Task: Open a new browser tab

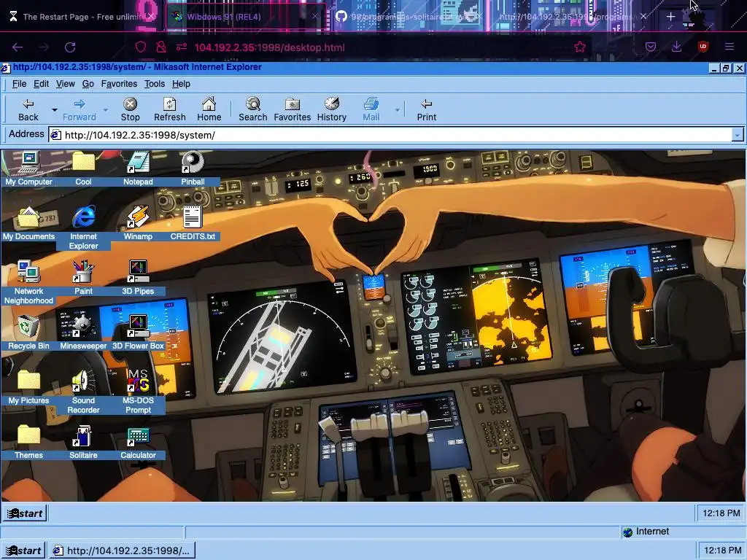Action: 670,17
